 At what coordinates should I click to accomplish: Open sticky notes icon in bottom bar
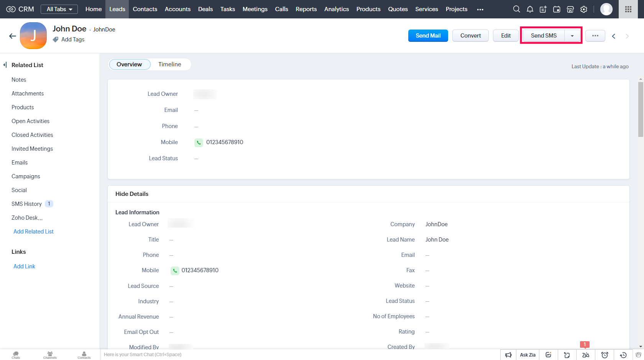tap(567, 355)
